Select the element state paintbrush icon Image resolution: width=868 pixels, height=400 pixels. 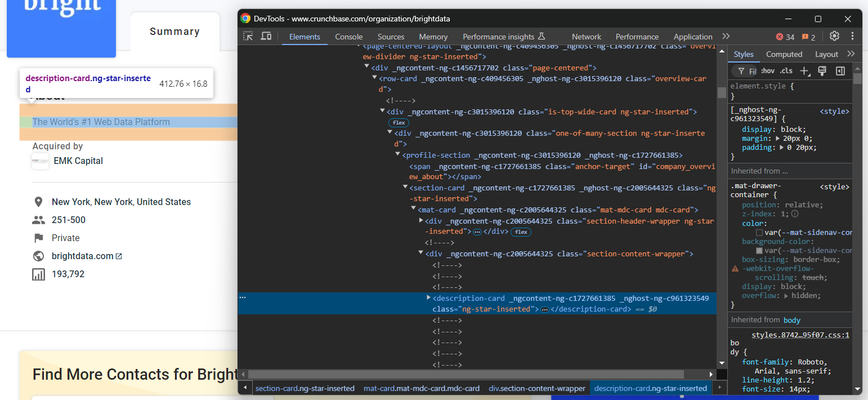point(822,70)
